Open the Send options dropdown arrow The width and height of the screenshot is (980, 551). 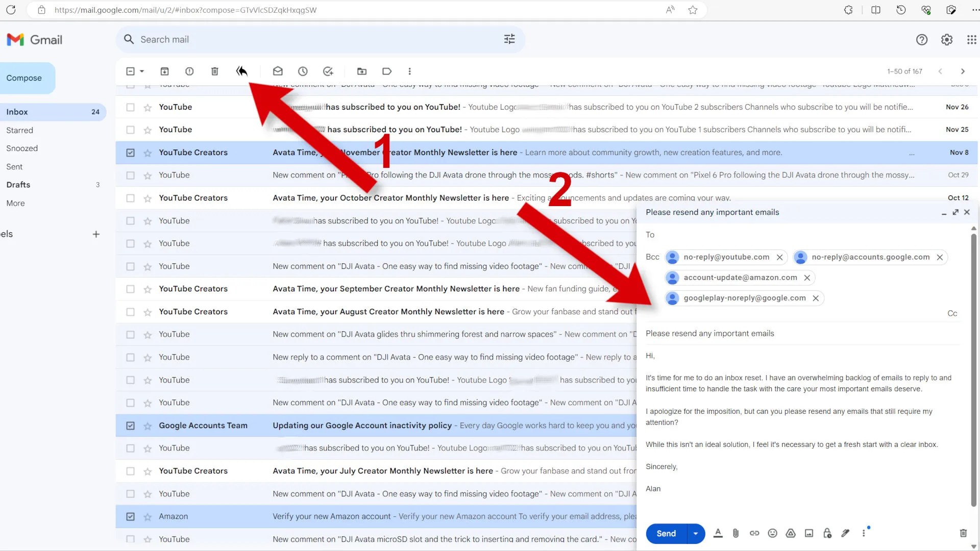(x=695, y=533)
